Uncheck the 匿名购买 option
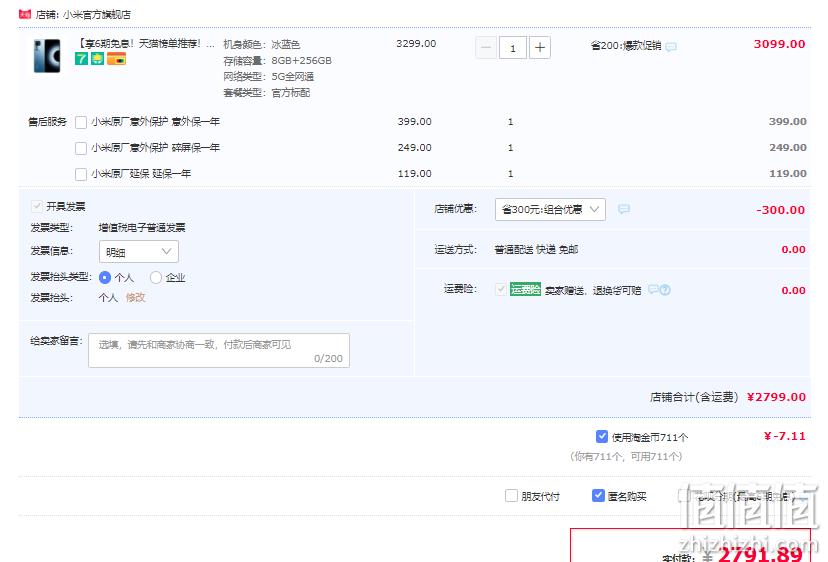Screen dimensions: 828x562 coord(598,495)
